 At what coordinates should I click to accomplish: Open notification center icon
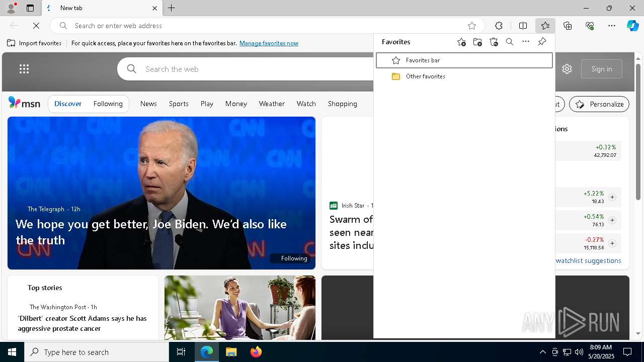(x=627, y=352)
